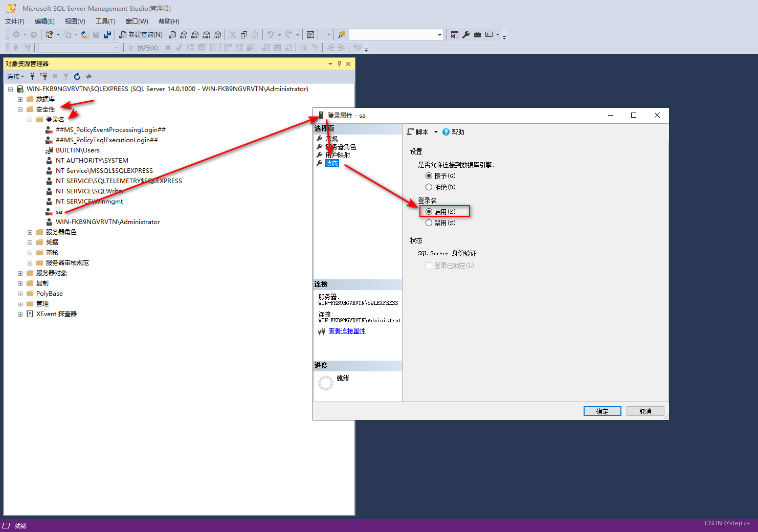
Task: Toggle 登录已锁定(L) checkbox
Action: coord(429,265)
